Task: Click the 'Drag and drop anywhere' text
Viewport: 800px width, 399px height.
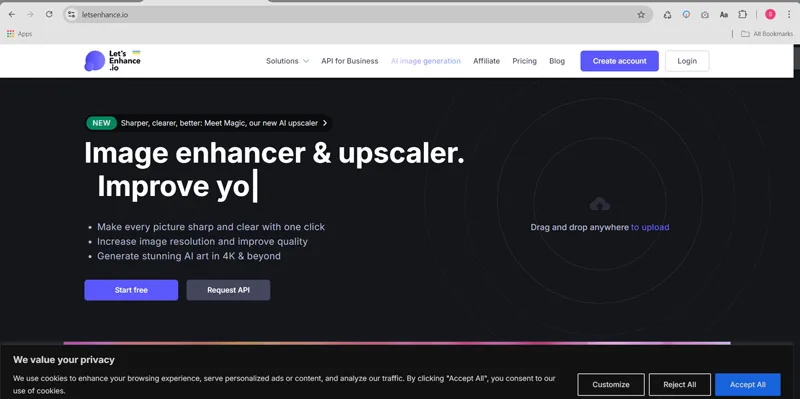Action: (x=580, y=227)
